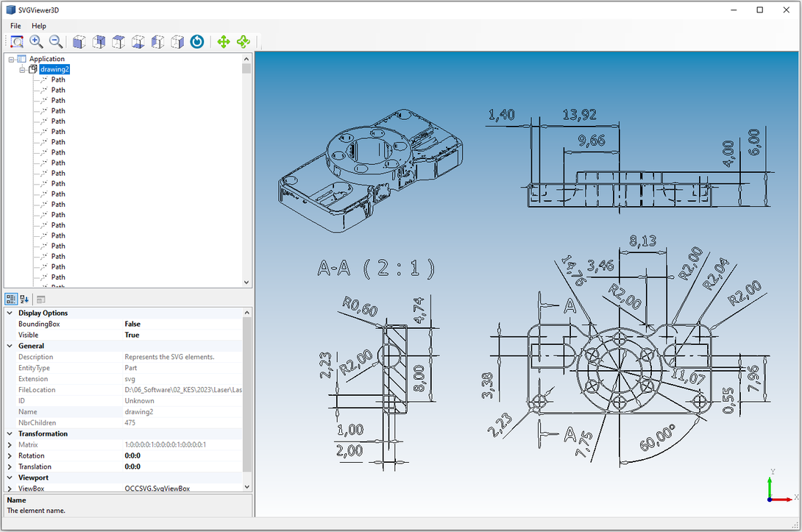Toggle the Visible property value True
Image resolution: width=802 pixels, height=532 pixels.
coord(132,335)
